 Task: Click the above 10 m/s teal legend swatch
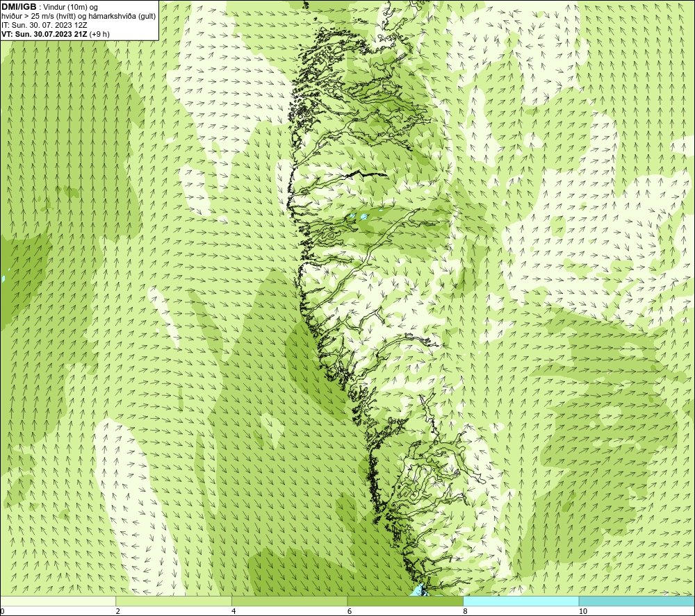[x=637, y=601]
